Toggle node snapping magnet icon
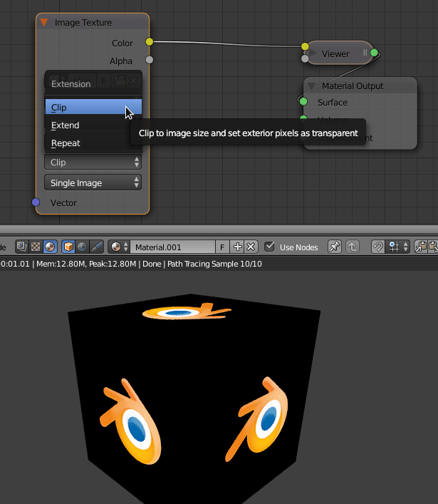 pos(377,247)
